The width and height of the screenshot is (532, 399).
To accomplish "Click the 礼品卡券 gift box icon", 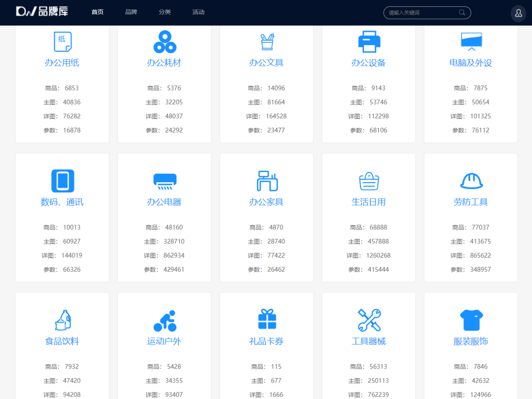I will tap(267, 319).
